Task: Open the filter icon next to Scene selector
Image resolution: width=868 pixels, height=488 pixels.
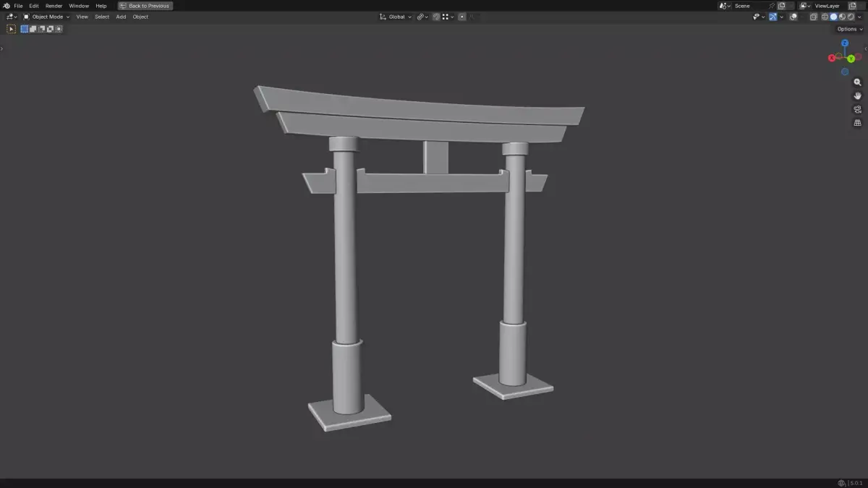Action: pyautogui.click(x=722, y=5)
